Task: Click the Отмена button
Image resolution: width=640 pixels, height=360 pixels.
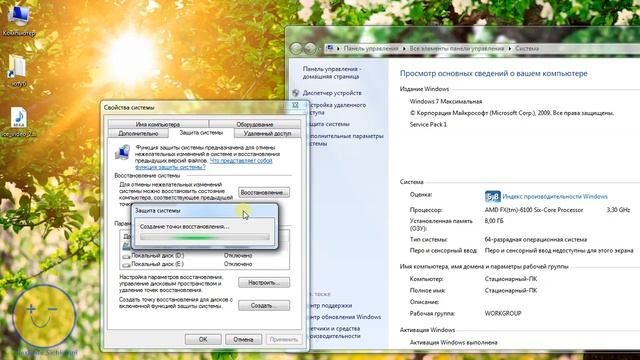Action: [x=243, y=339]
